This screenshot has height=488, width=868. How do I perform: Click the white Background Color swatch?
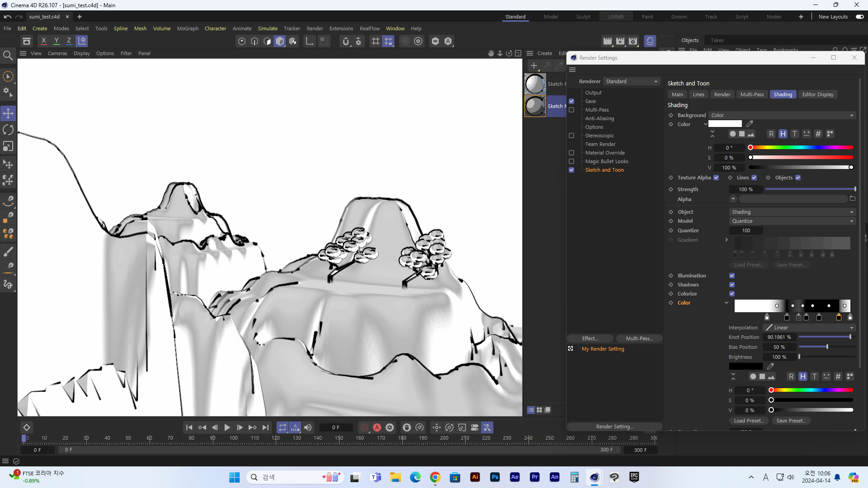(725, 124)
